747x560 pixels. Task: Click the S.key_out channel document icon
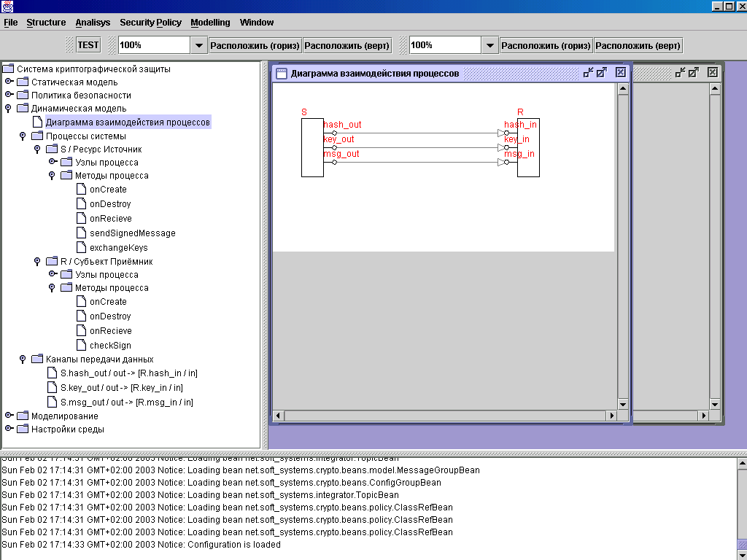pos(52,388)
